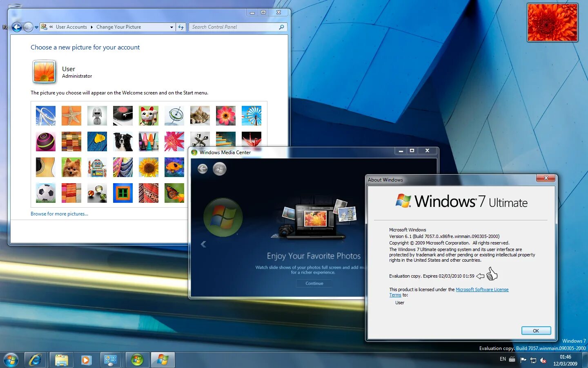Go back in the Control Panel window
Screen dimensions: 588x368
click(x=17, y=27)
